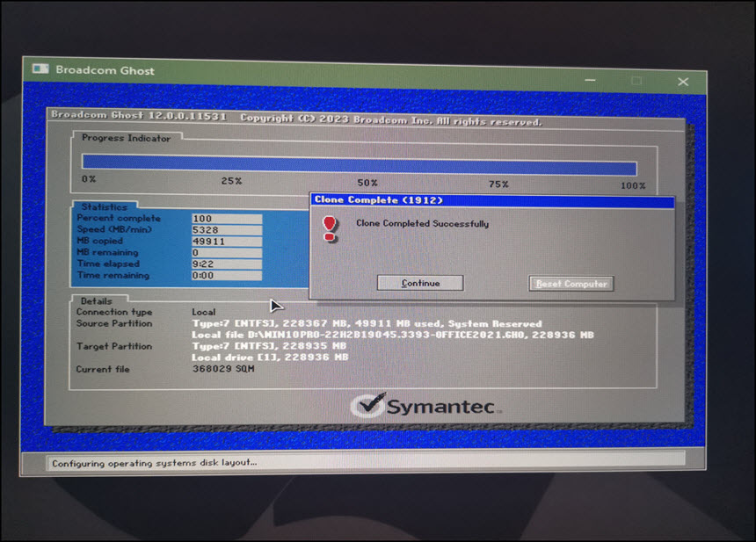This screenshot has height=542, width=756.
Task: Click the Source Partition label
Action: click(114, 323)
